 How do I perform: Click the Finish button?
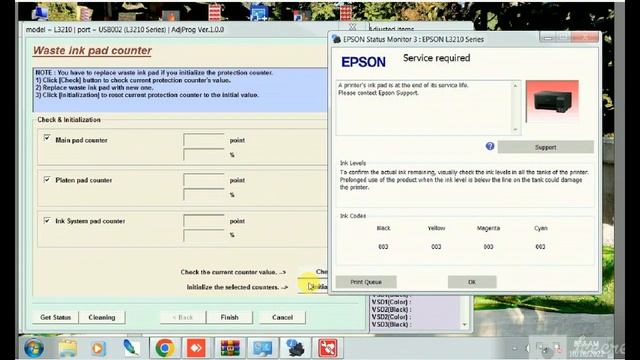pyautogui.click(x=229, y=317)
